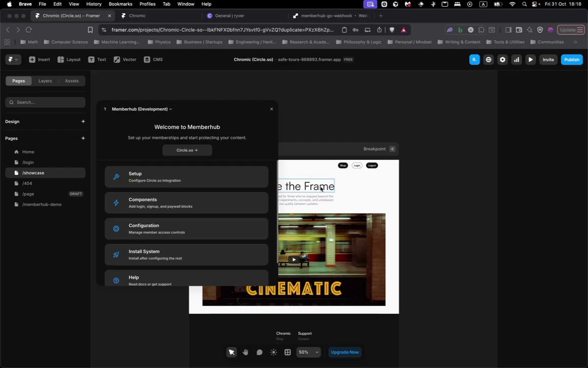Image resolution: width=588 pixels, height=368 pixels.
Task: Open the 50% zoom dropdown
Action: tap(309, 352)
